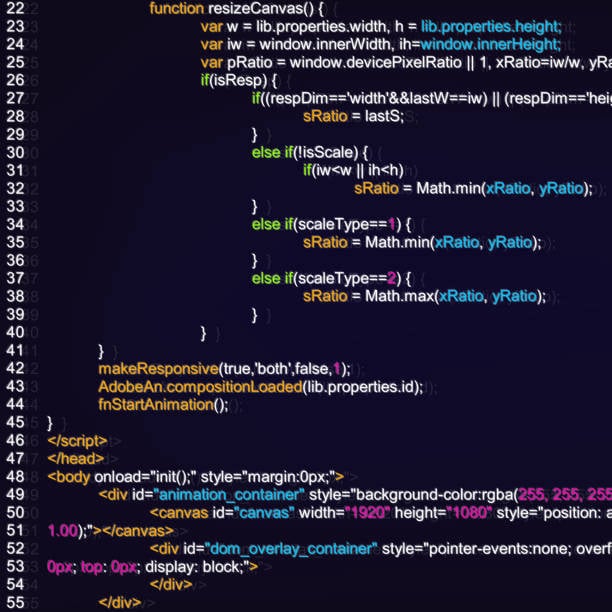Click 'window.innerHeight;' on line 24
The image size is (612, 612).
[x=491, y=44]
